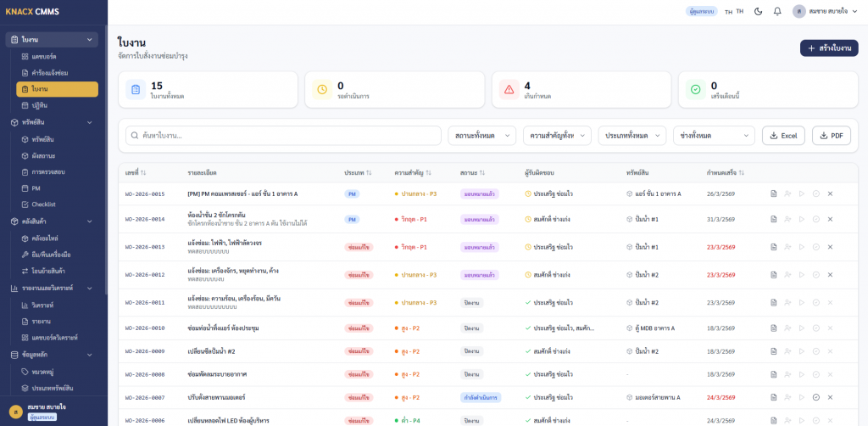Open the notifications bell icon
The height and width of the screenshot is (426, 868).
pos(777,11)
